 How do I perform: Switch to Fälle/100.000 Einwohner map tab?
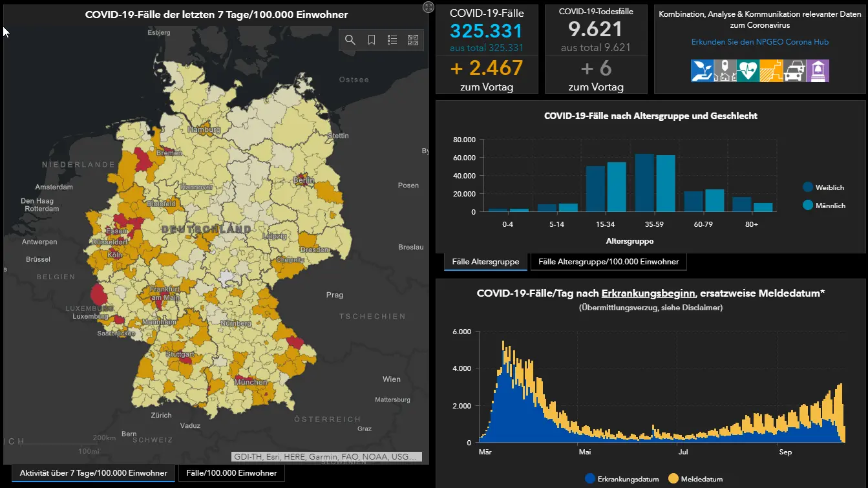231,473
